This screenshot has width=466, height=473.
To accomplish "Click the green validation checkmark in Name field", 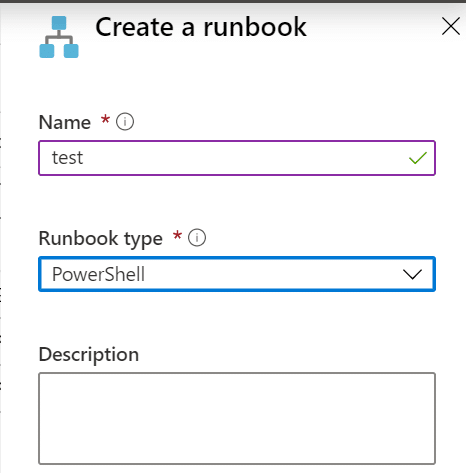I will point(418,158).
